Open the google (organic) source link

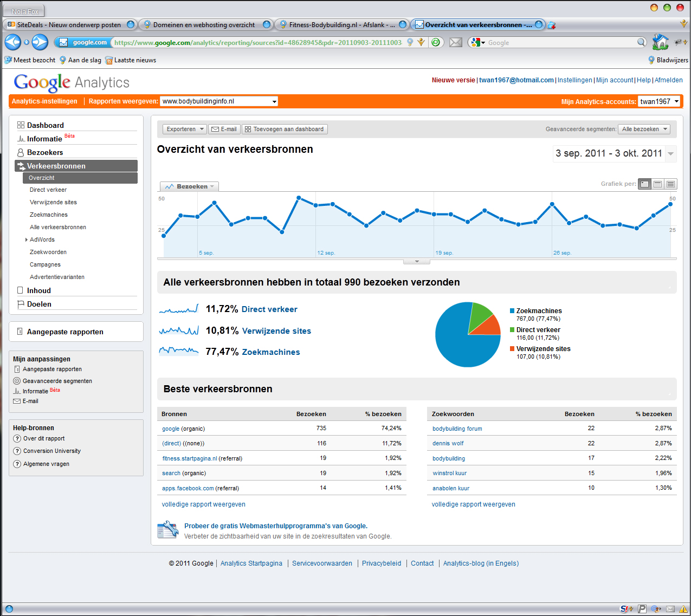pos(171,429)
